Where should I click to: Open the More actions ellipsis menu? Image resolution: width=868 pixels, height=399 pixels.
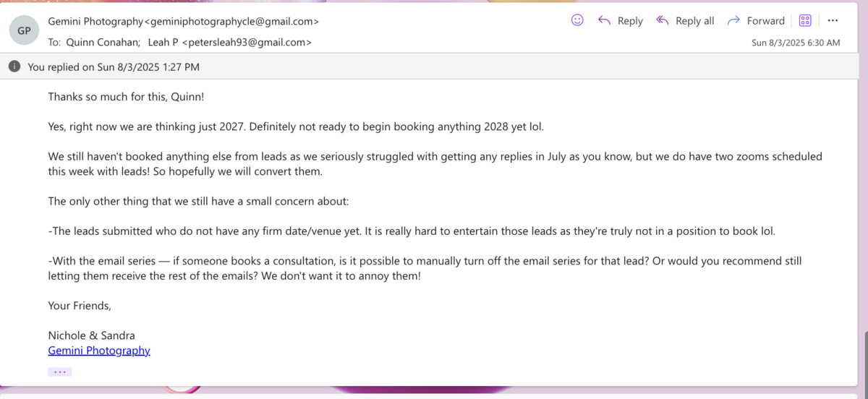pos(833,21)
